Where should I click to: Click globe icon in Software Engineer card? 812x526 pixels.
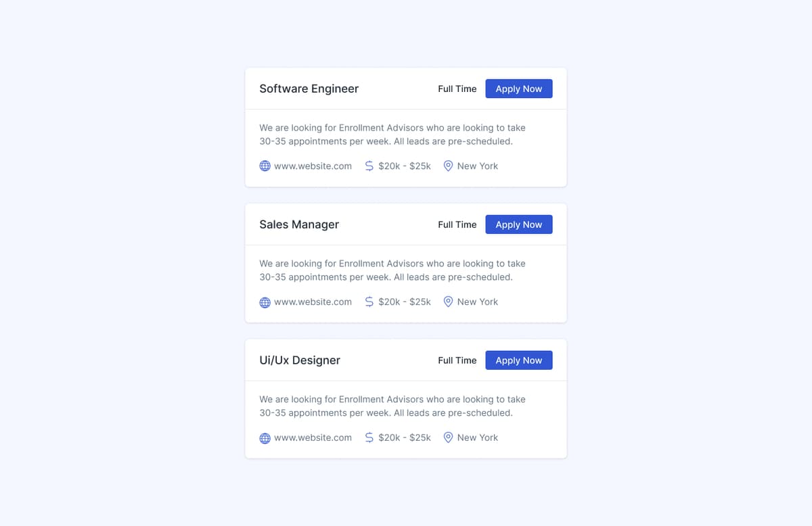pos(265,166)
